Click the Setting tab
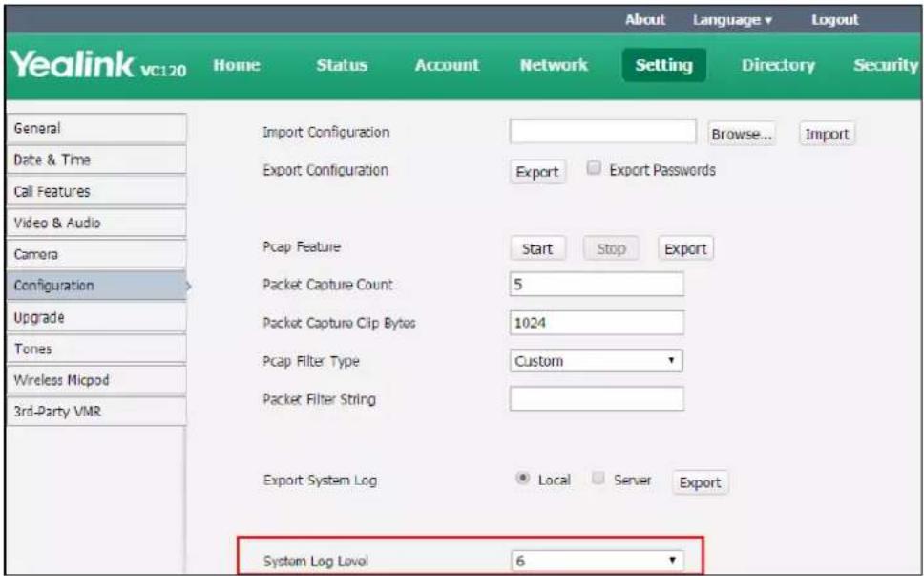 (664, 65)
